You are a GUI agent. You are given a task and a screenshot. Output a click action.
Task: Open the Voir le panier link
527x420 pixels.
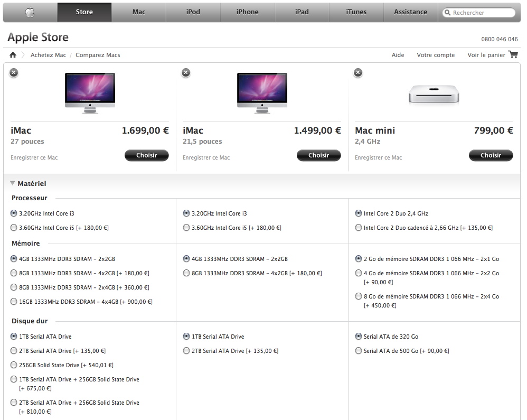click(486, 55)
